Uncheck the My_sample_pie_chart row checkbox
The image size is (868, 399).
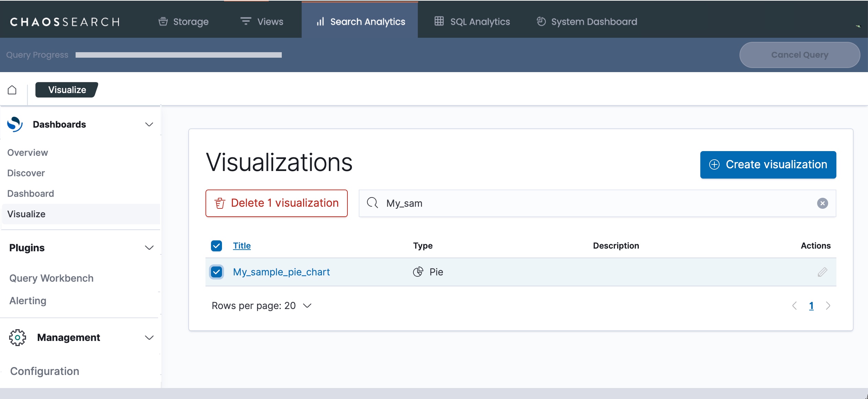(x=216, y=272)
